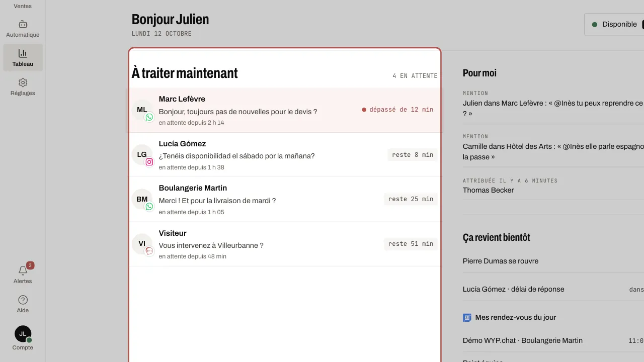The height and width of the screenshot is (362, 644).
Task: Go to the Ventes section in the sidebar
Action: click(23, 6)
